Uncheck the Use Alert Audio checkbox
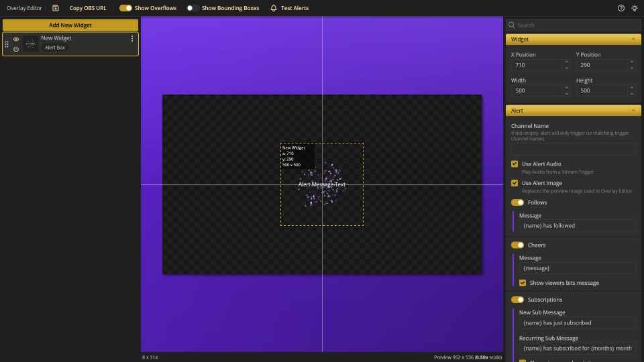Viewport: 644px width, 362px height. (x=515, y=164)
